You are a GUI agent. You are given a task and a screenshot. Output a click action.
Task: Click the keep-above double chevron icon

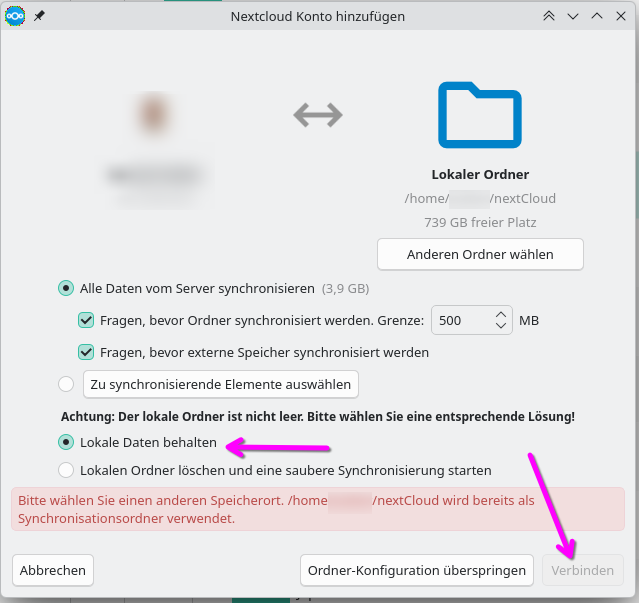pos(549,16)
